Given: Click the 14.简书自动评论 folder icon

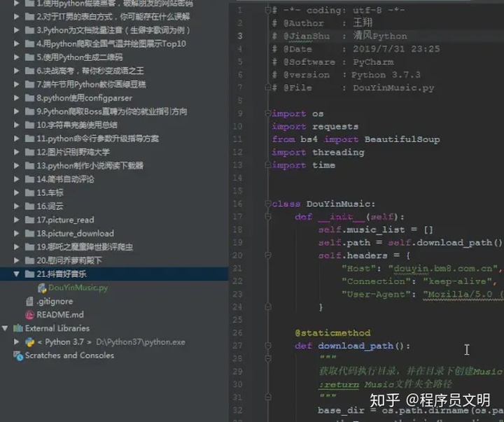Looking at the screenshot, I should [29, 179].
